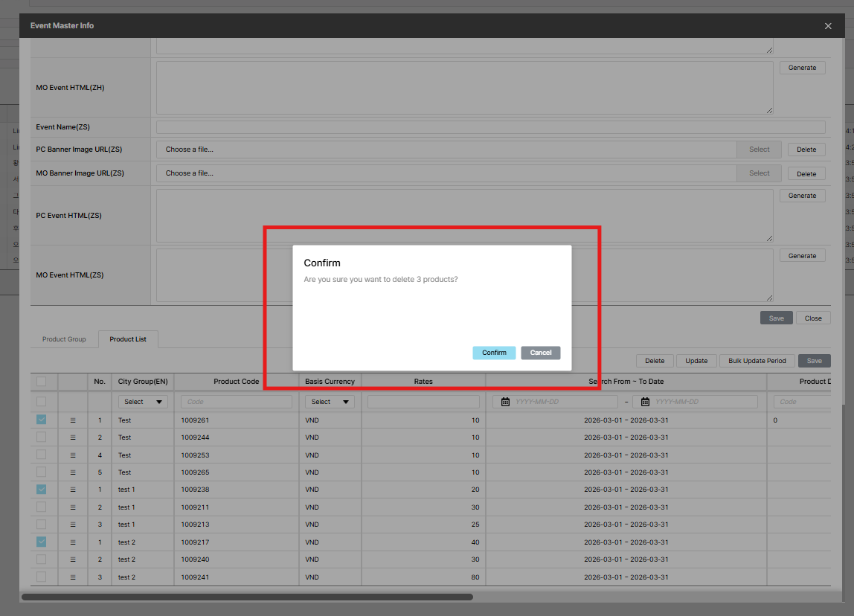Cancel the delete confirmation dialog

[x=541, y=353]
